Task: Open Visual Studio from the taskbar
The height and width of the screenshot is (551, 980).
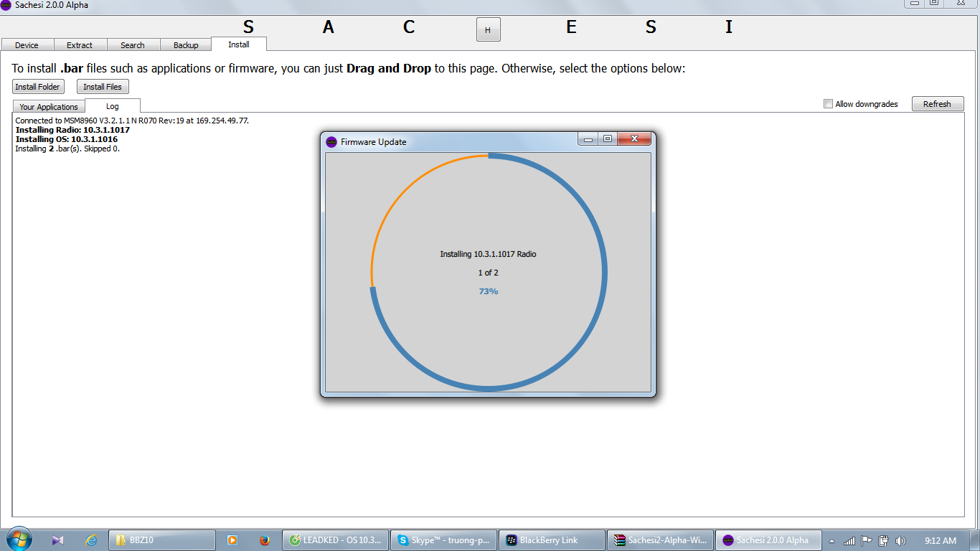Action: (x=58, y=540)
